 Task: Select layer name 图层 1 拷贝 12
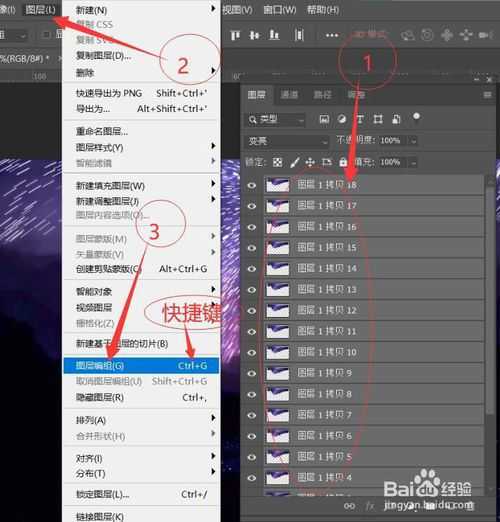[x=327, y=310]
